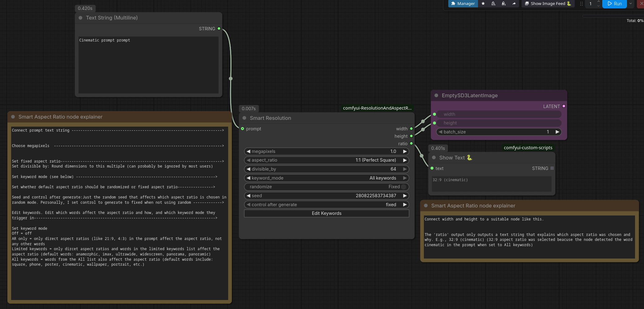
Task: Toggle the randomize switch set to Fixed
Action: click(326, 187)
